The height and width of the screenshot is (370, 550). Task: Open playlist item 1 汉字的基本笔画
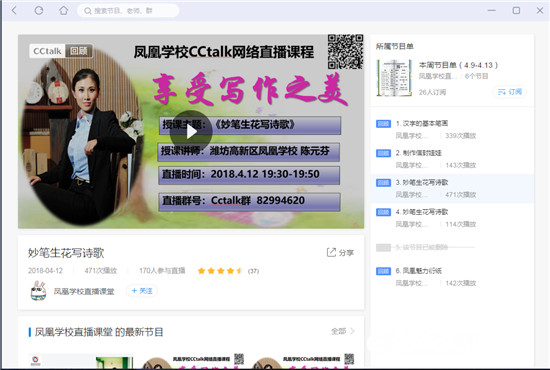click(x=452, y=129)
